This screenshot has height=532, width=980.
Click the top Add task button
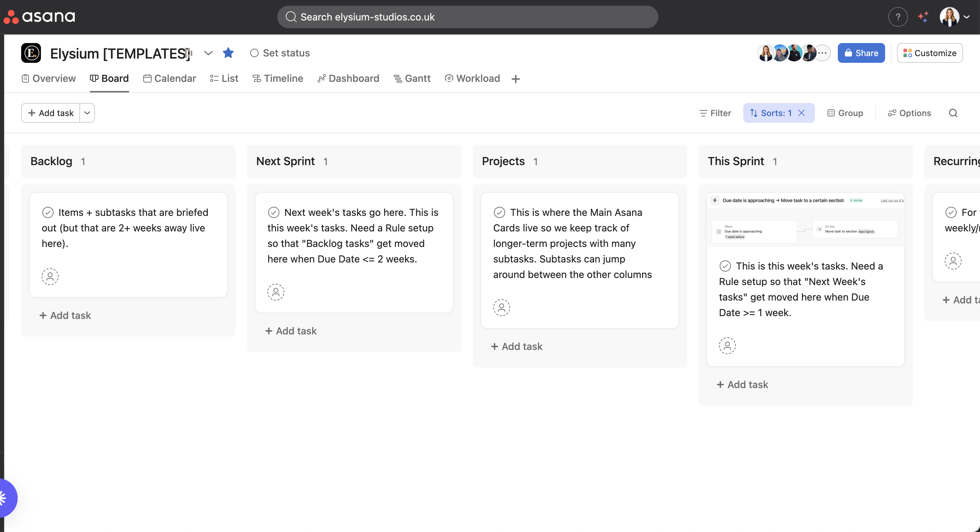click(x=50, y=113)
